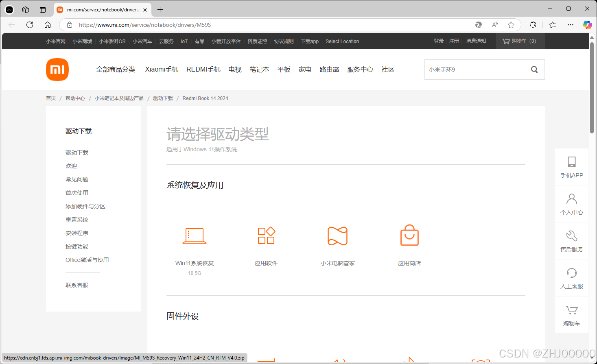The image size is (597, 364).
Task: Open the Win11系统恢复 laptop icon
Action: point(195,236)
